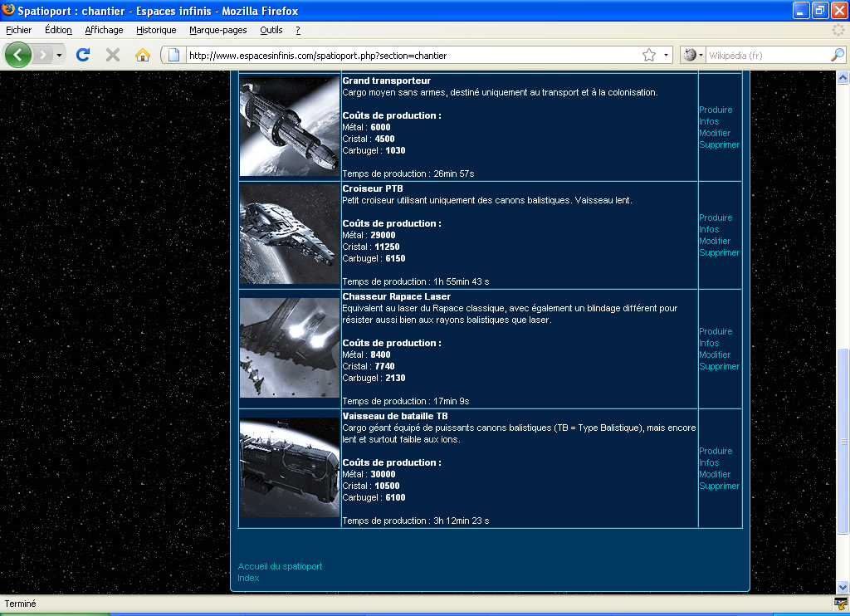Image resolution: width=850 pixels, height=616 pixels.
Task: Click the scrollbar up arrow
Action: tap(843, 77)
